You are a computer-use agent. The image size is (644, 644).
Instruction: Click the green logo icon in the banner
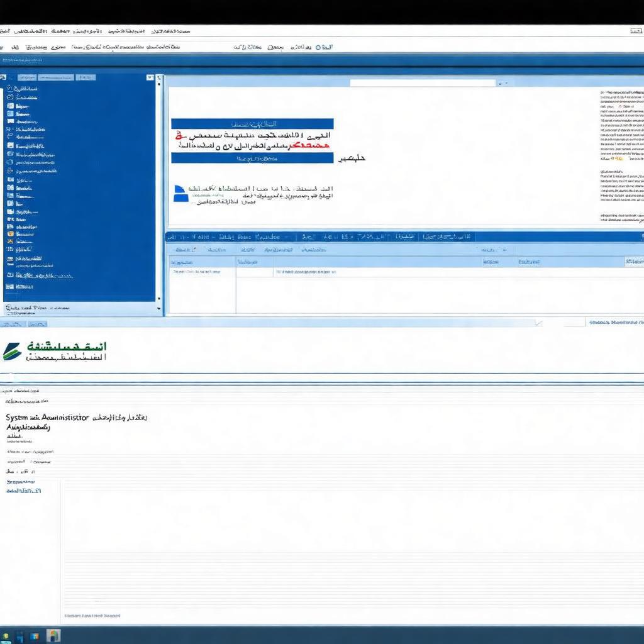tap(11, 352)
